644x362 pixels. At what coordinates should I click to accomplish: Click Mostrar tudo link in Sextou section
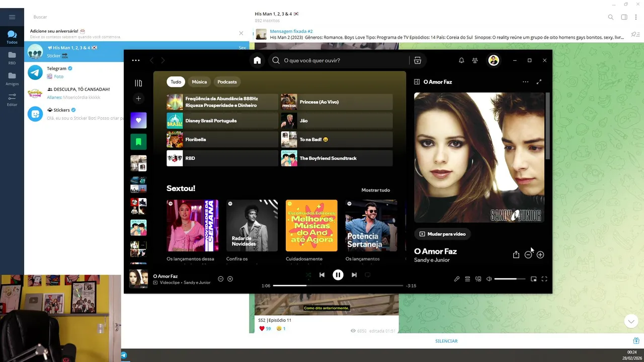pyautogui.click(x=375, y=190)
